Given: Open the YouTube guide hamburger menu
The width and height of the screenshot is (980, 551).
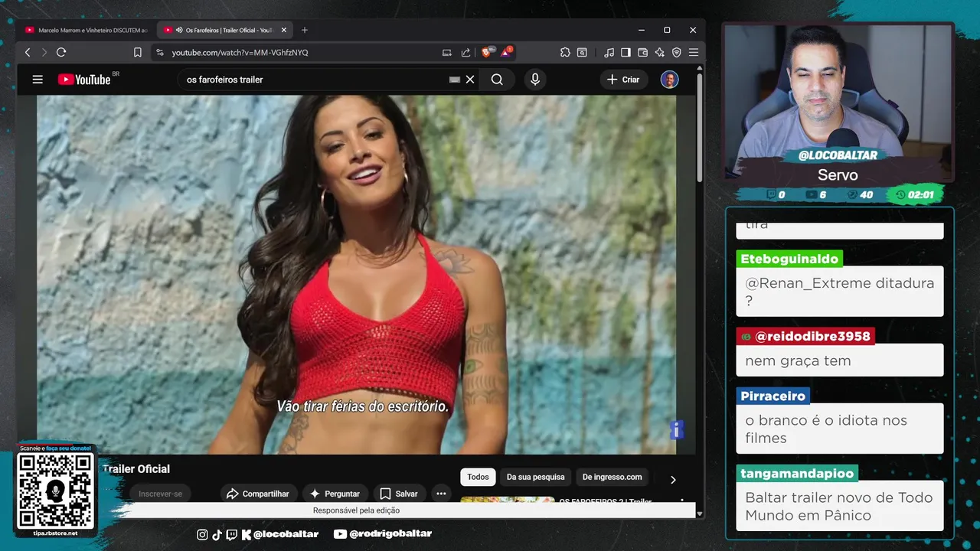Looking at the screenshot, I should pyautogui.click(x=38, y=80).
